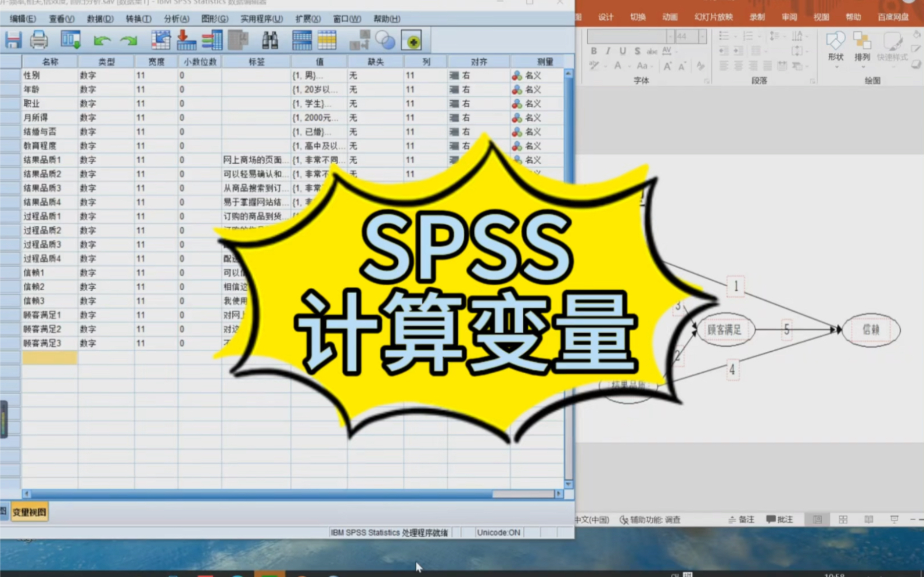
Task: Open the PowerPoint font name dropdown
Action: point(670,36)
